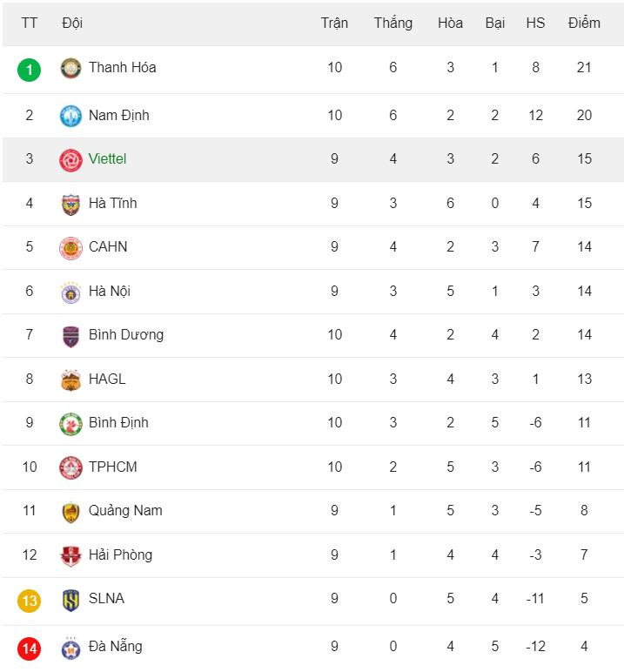Open the Viettel team link
This screenshot has width=624, height=672.
(107, 159)
